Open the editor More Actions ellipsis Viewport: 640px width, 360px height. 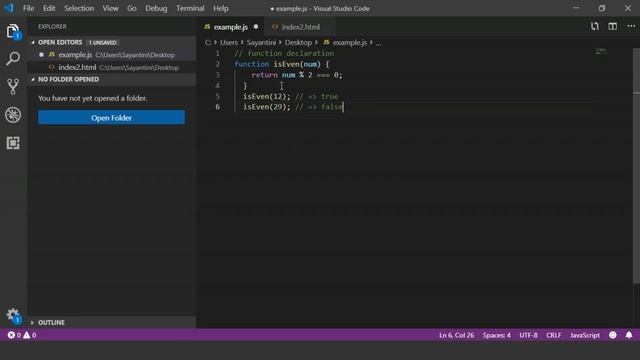[631, 26]
